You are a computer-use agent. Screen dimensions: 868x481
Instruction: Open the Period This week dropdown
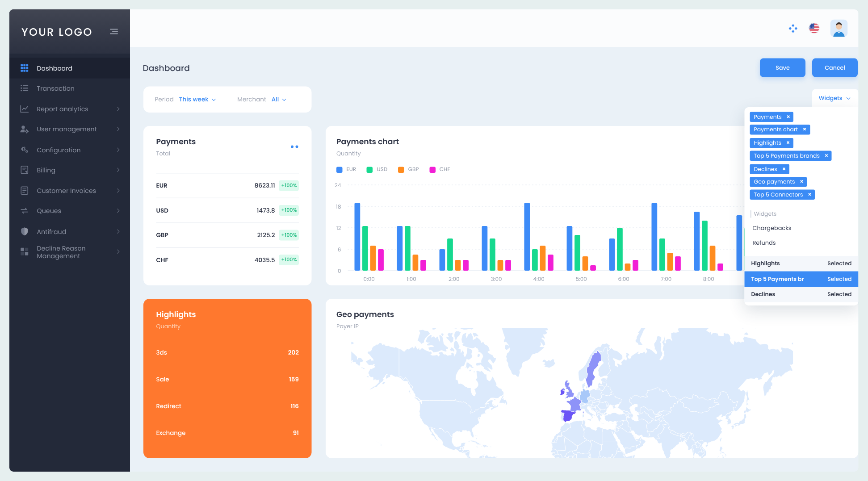tap(197, 100)
